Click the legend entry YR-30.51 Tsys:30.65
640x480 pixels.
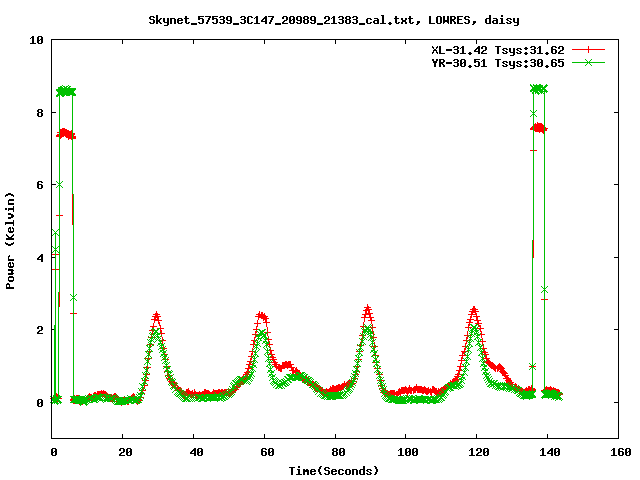(498, 63)
